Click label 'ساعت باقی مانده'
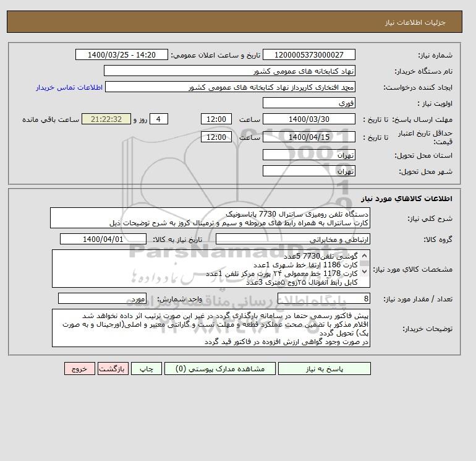Image resolution: width=476 pixels, height=461 pixels. (51, 119)
